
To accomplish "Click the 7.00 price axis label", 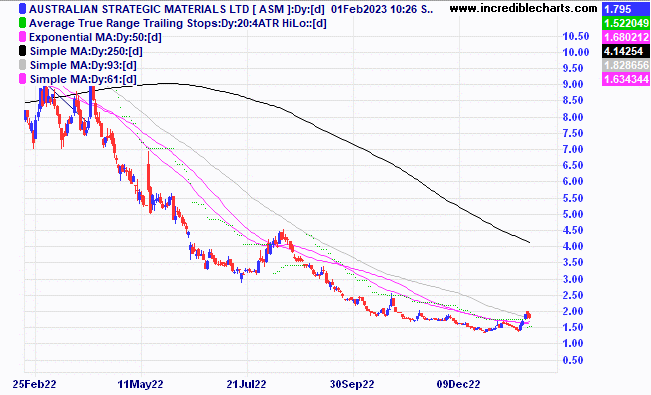I will point(573,149).
